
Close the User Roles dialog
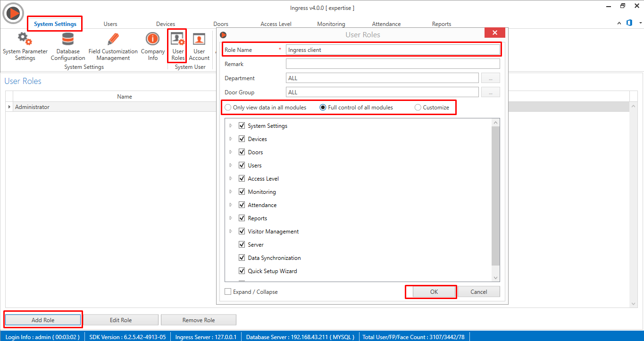coord(494,33)
